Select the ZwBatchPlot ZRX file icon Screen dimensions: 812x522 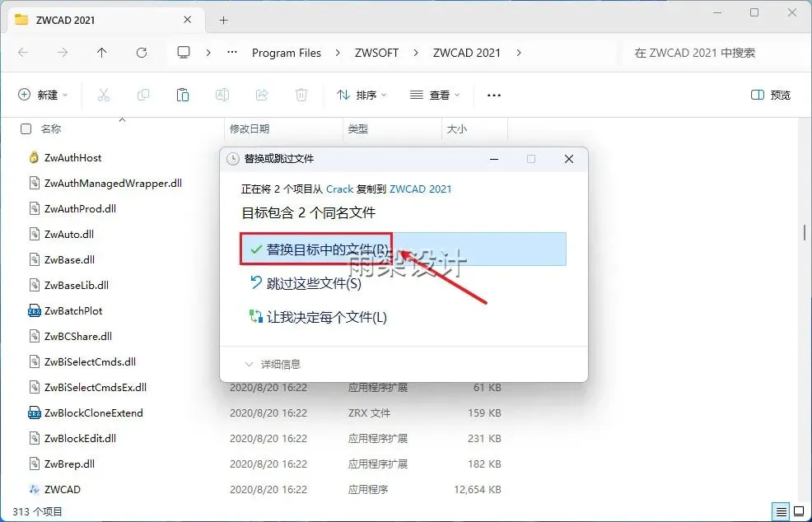coord(35,310)
